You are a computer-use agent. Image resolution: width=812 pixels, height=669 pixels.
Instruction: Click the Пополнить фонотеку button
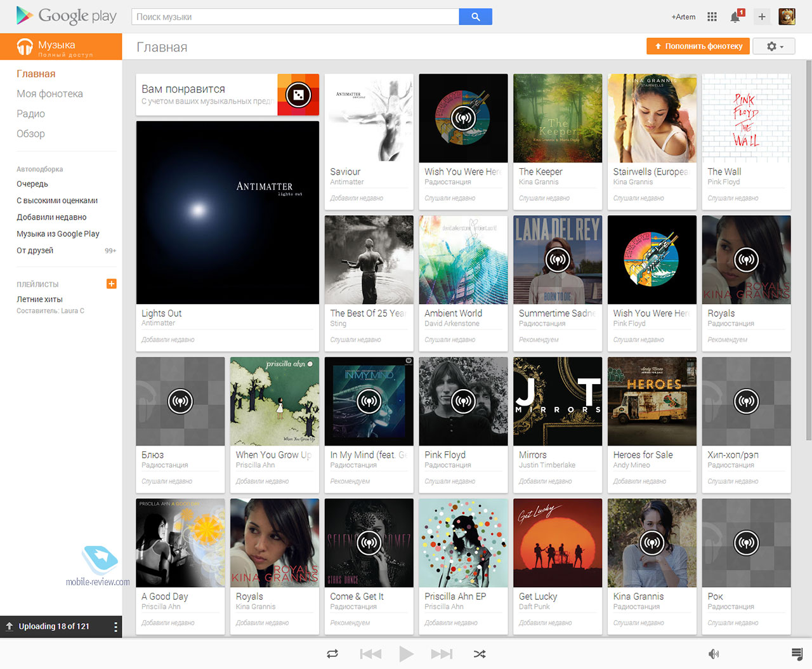click(698, 46)
